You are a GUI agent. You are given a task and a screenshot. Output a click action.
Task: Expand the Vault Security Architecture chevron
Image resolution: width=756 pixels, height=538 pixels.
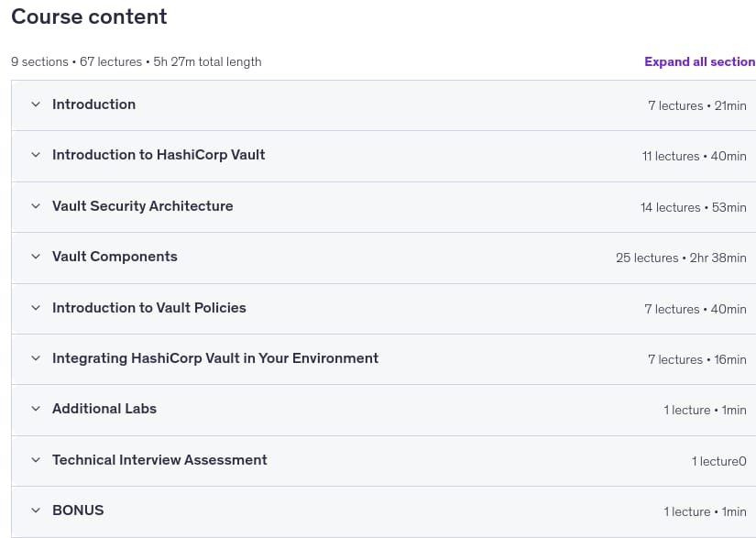(x=36, y=206)
